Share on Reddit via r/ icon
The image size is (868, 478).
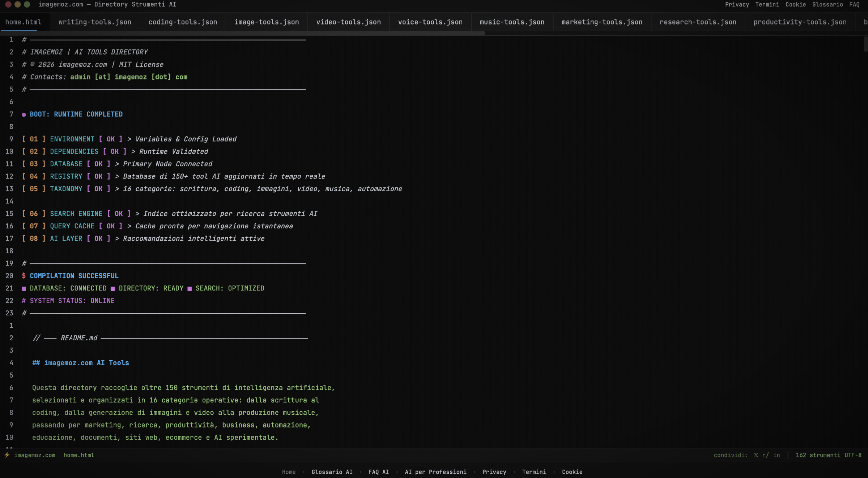tap(765, 455)
